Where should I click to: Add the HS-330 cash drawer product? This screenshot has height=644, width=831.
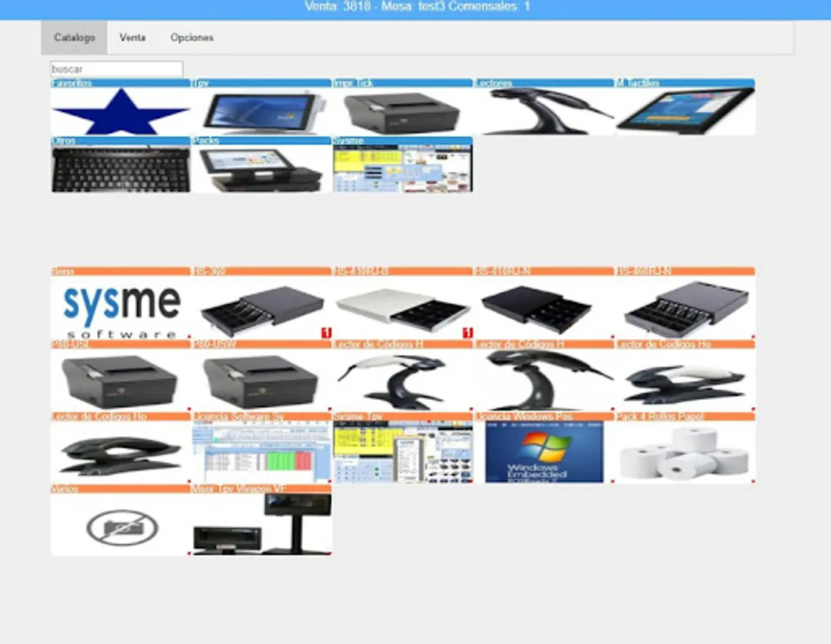click(x=262, y=303)
